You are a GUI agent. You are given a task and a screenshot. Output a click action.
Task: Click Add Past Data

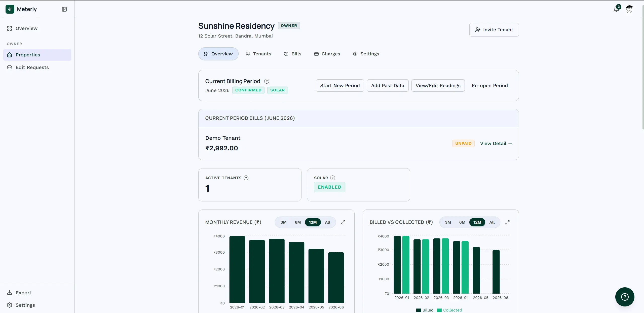[388, 86]
